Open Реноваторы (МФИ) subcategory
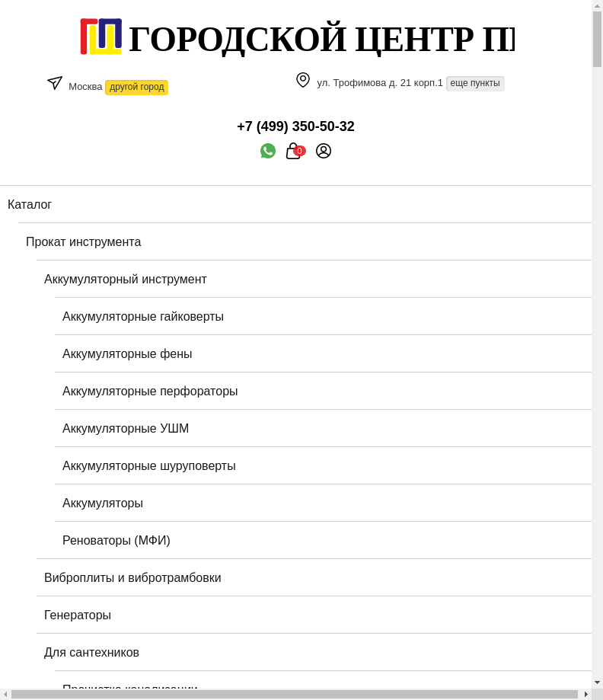Image resolution: width=603 pixels, height=700 pixels. 116,540
